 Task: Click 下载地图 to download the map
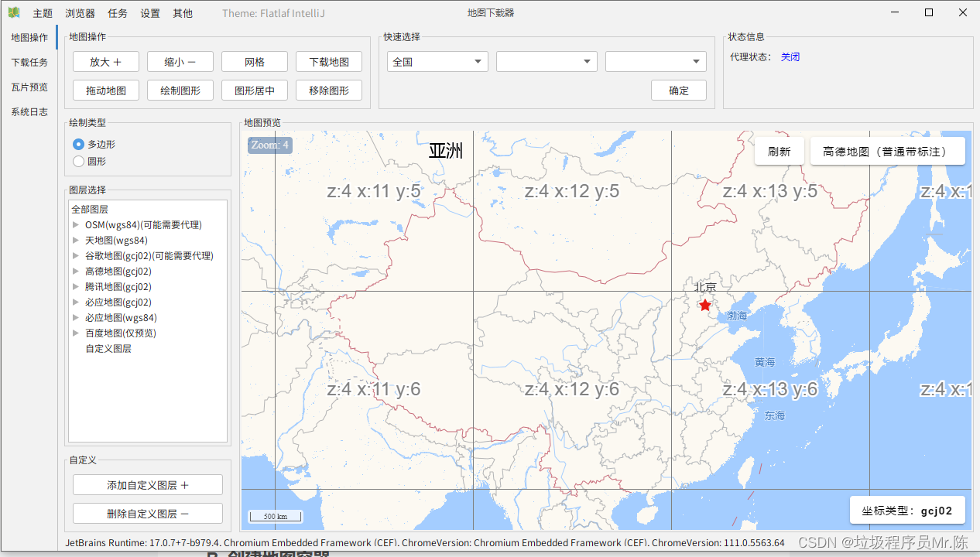click(328, 61)
